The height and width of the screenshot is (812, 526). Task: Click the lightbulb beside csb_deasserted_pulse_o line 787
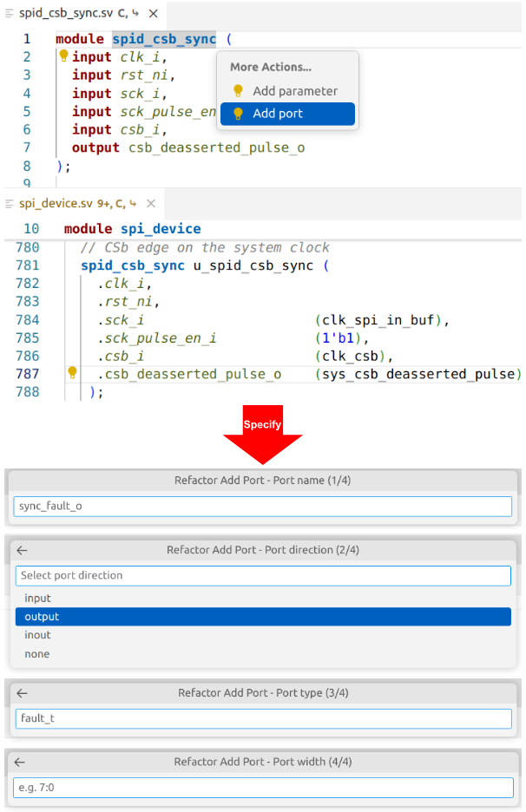[x=73, y=373]
